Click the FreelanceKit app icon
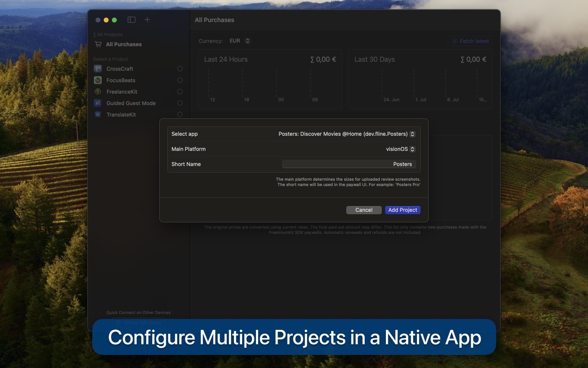Screen dimensions: 588x368 tap(98, 92)
